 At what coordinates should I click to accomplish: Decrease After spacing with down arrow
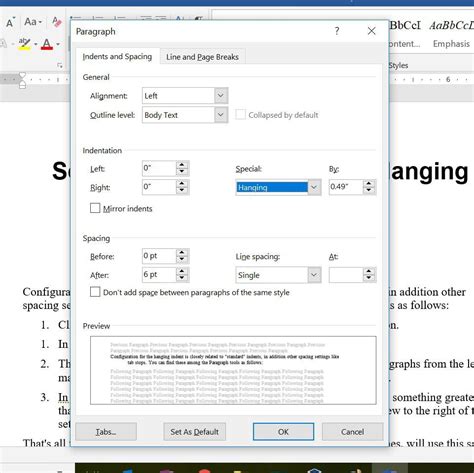182,278
